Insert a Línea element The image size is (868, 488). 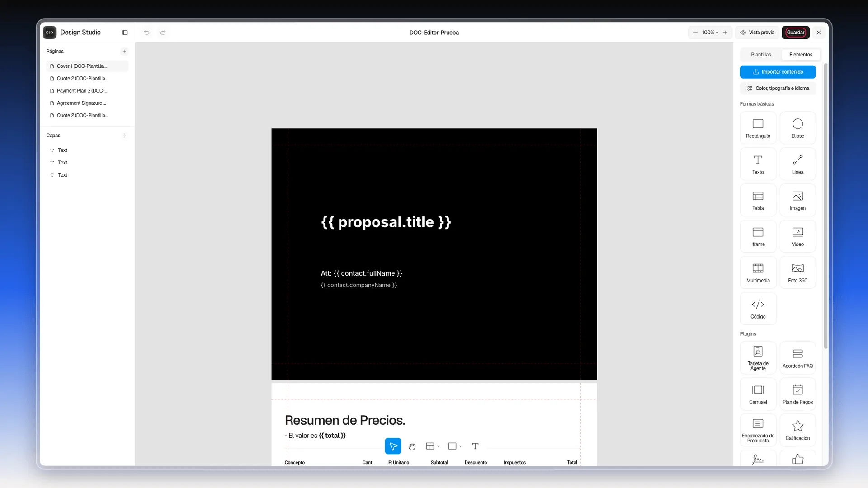tap(797, 164)
